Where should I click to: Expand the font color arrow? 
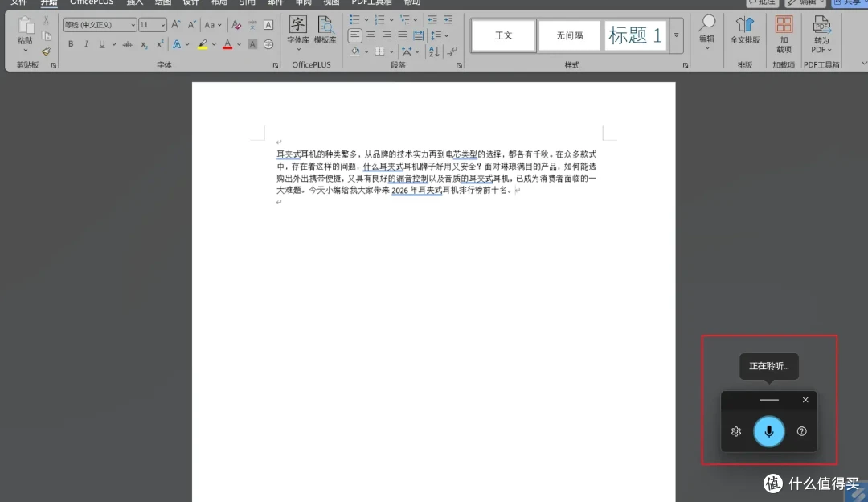(240, 44)
